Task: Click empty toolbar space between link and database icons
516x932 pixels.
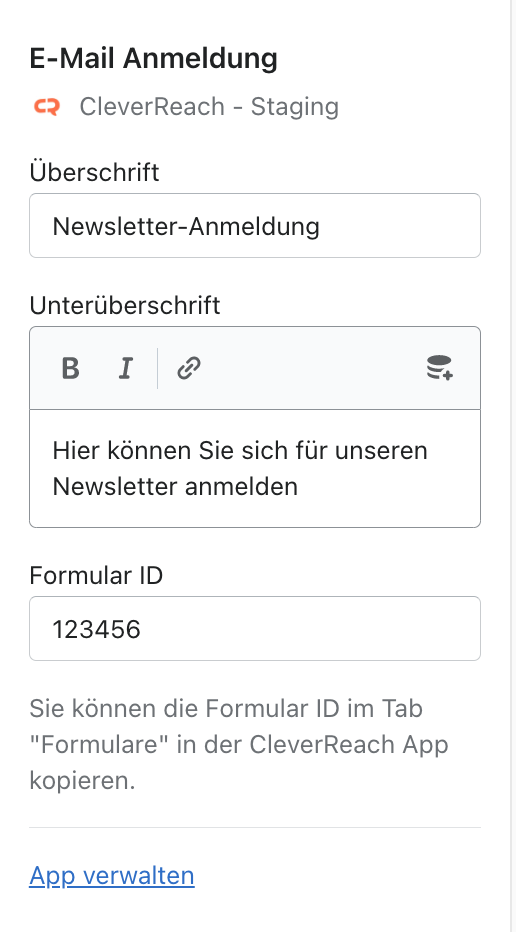Action: point(314,369)
